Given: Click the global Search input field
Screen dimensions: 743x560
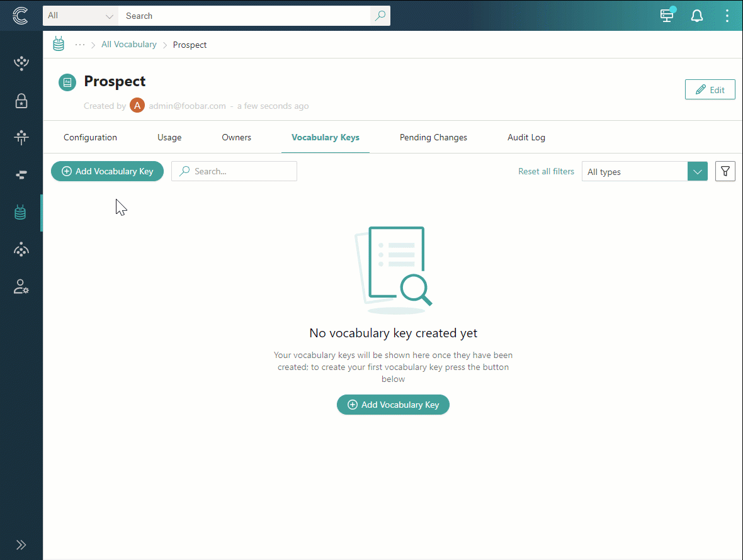Looking at the screenshot, I should (x=244, y=16).
